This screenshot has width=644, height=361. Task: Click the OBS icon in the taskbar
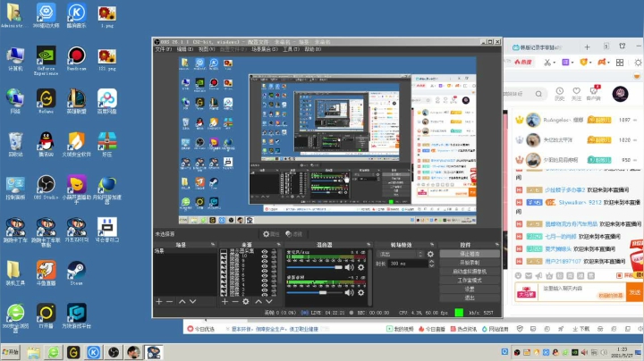tap(114, 352)
